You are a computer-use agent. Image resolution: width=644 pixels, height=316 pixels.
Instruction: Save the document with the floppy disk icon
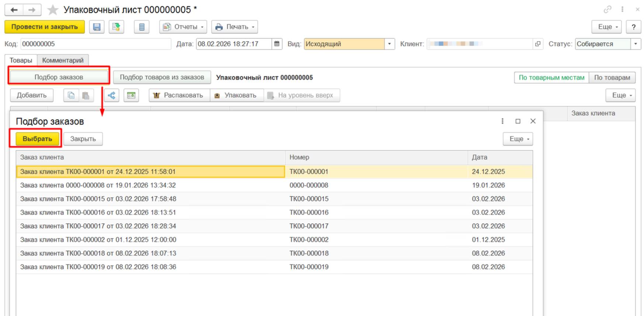coord(97,27)
